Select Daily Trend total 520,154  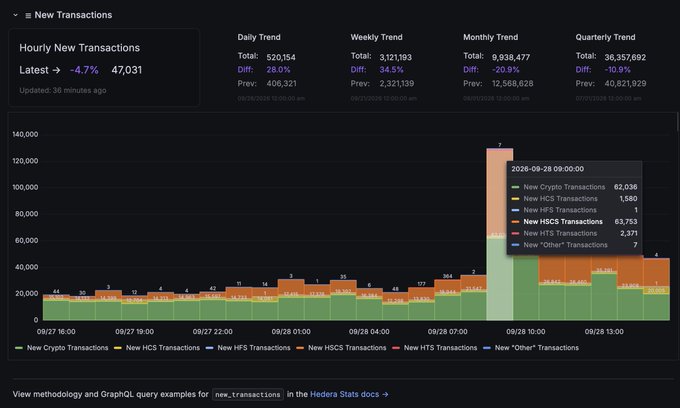pos(281,57)
